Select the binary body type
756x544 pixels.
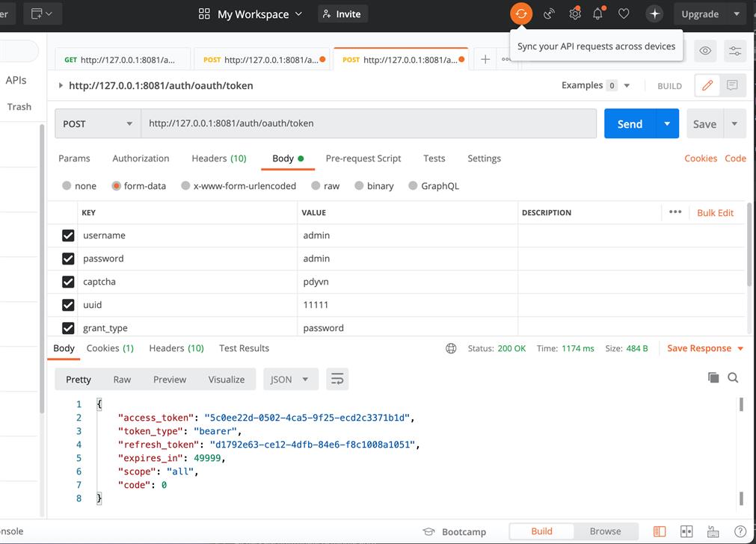pyautogui.click(x=359, y=186)
